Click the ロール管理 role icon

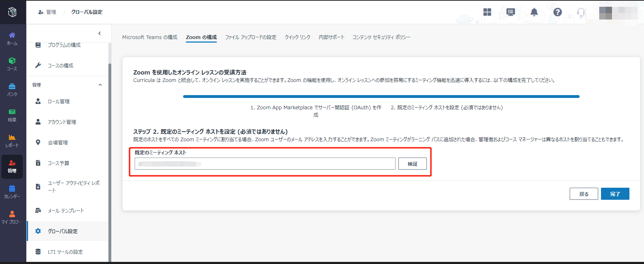coord(38,101)
